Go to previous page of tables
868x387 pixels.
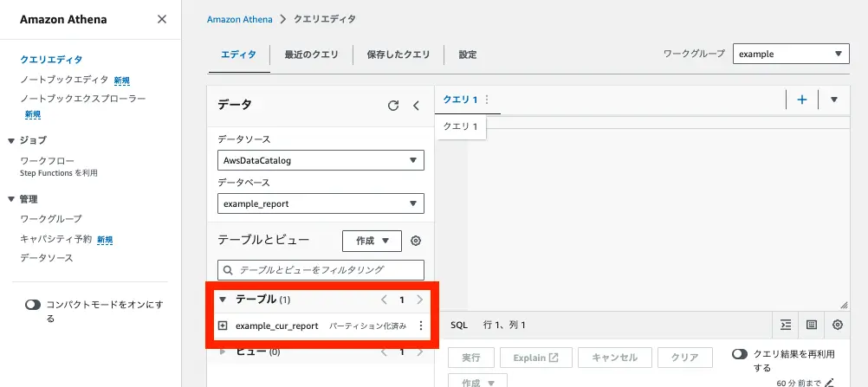pyautogui.click(x=384, y=300)
